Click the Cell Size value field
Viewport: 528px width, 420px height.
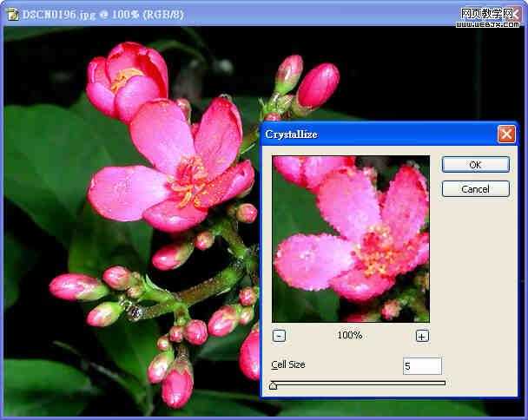422,366
